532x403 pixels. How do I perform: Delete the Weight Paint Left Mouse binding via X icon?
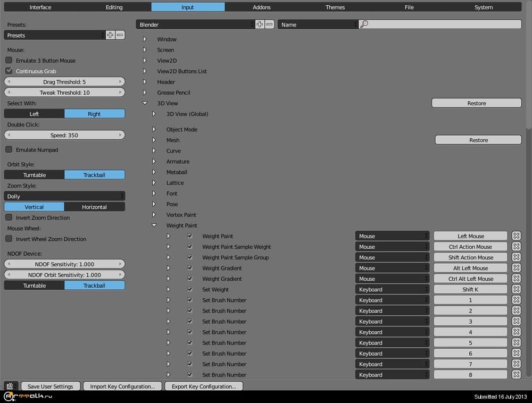point(516,236)
